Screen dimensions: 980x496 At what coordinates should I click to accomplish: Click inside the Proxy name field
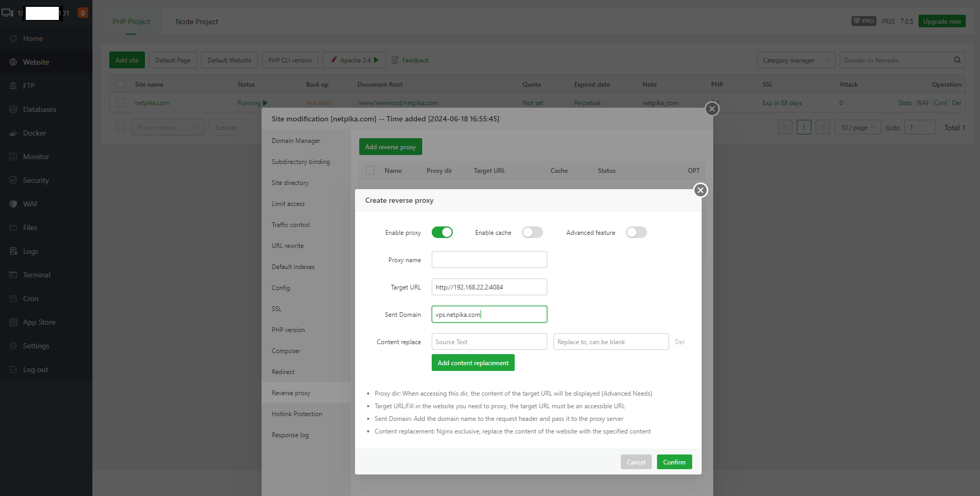[x=489, y=259]
